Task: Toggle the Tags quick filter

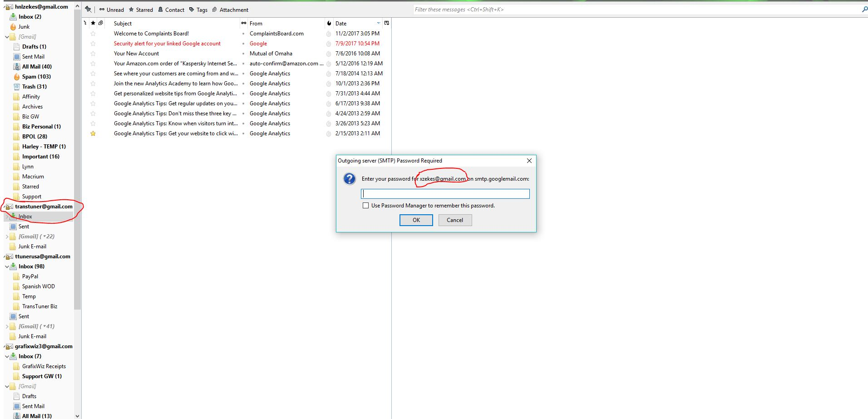Action: point(198,10)
